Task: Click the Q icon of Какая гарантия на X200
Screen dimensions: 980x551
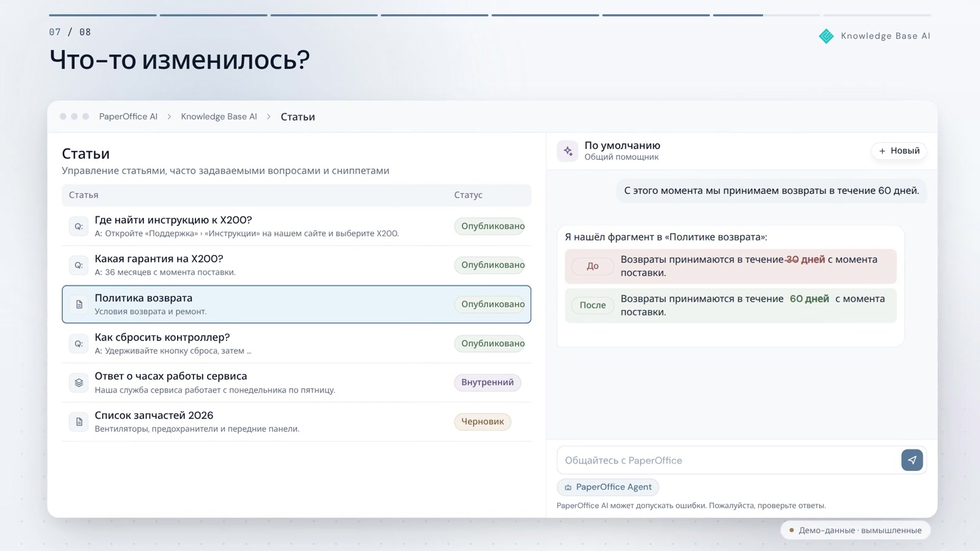Action: (78, 265)
